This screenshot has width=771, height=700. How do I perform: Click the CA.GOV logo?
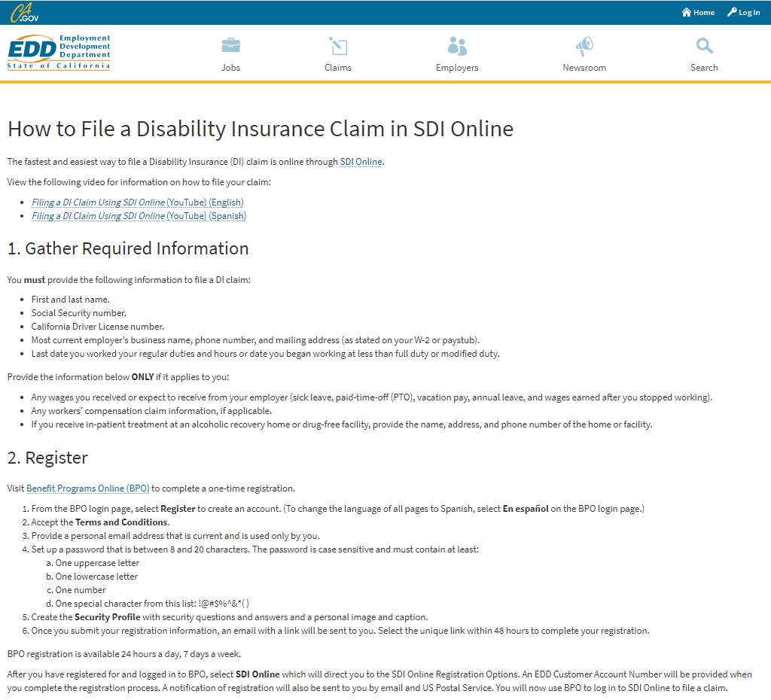[x=23, y=11]
